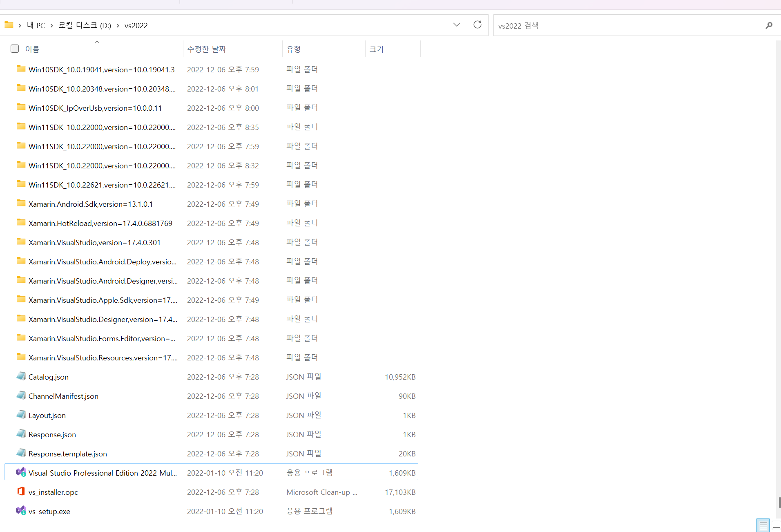Sort by the 유형 column header

tap(294, 49)
